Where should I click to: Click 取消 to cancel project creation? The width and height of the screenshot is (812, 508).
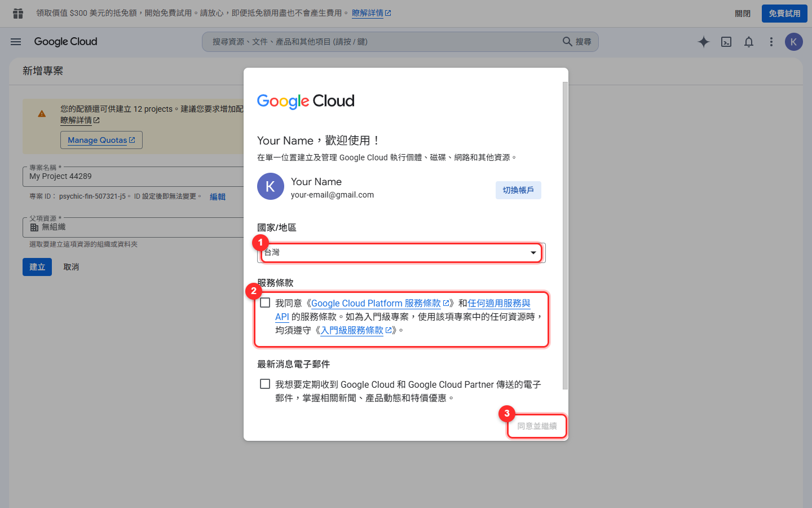[71, 267]
